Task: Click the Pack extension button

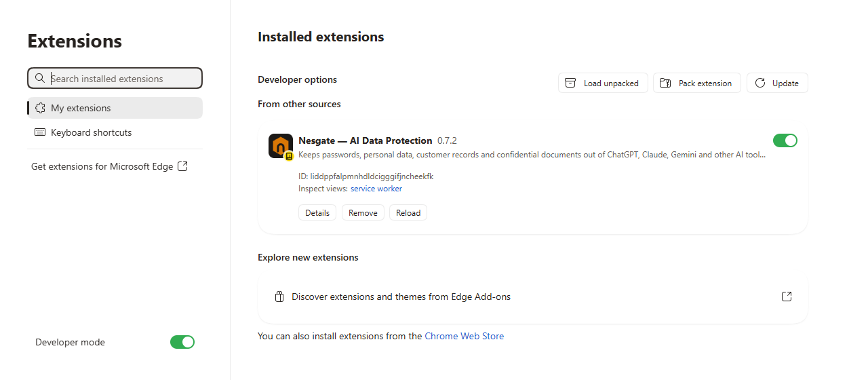Action: (697, 83)
